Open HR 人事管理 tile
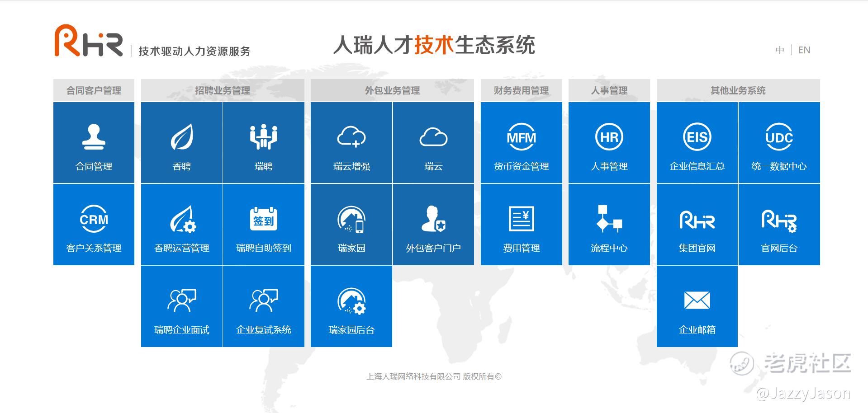 [609, 142]
